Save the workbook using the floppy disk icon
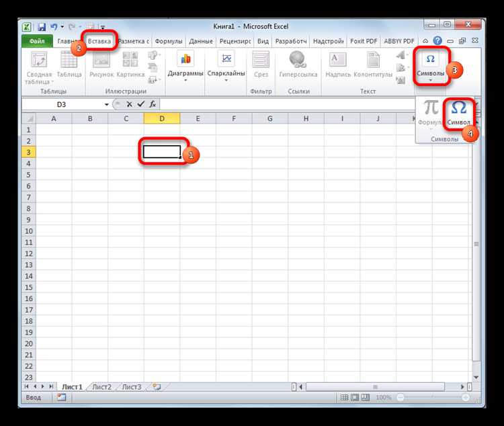The height and width of the screenshot is (426, 504). pyautogui.click(x=42, y=27)
